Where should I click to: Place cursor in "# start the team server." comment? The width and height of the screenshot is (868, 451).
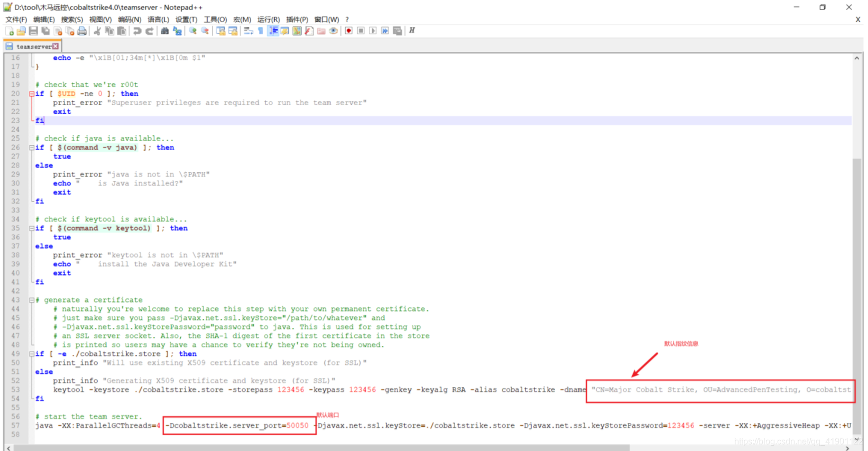click(89, 417)
